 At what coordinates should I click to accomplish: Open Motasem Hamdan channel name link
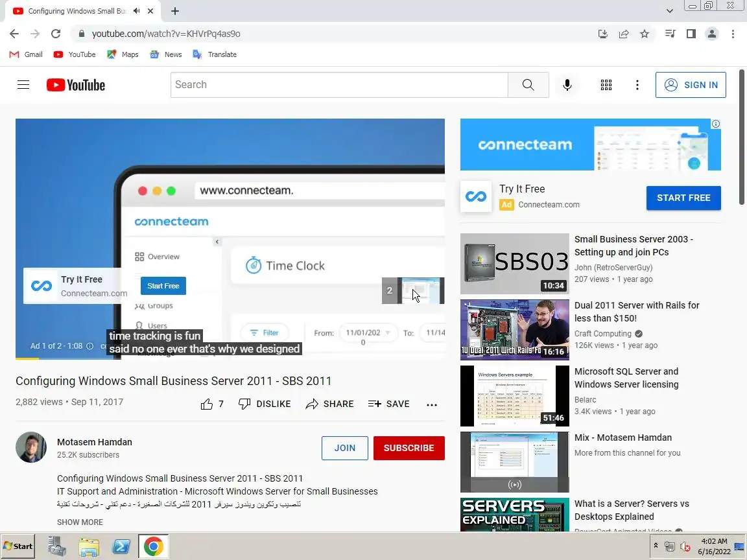click(94, 442)
